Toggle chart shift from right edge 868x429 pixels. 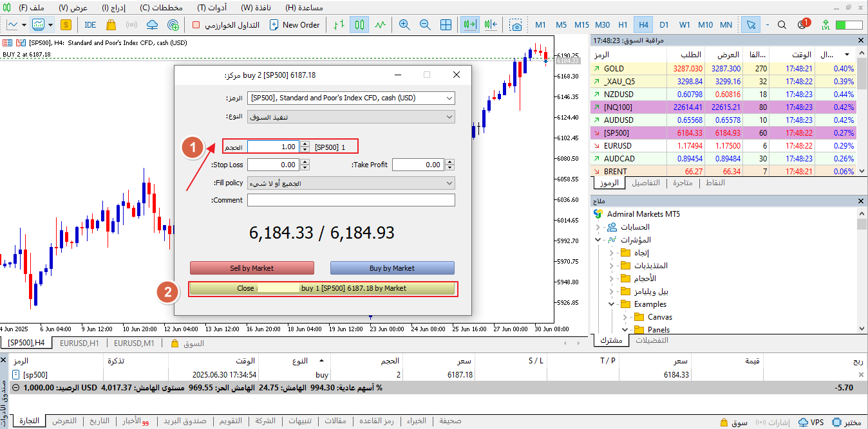(x=491, y=24)
